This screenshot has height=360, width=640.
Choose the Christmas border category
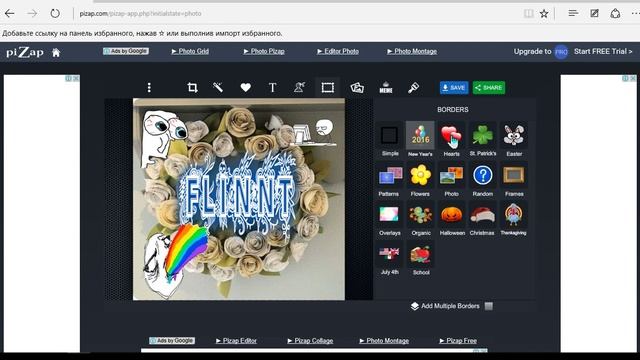[x=482, y=219]
